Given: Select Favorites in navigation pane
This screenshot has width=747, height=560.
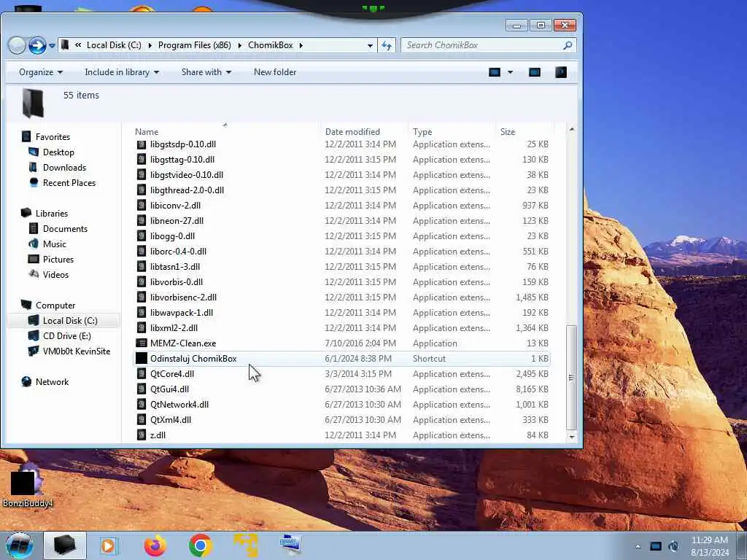Looking at the screenshot, I should click(53, 137).
